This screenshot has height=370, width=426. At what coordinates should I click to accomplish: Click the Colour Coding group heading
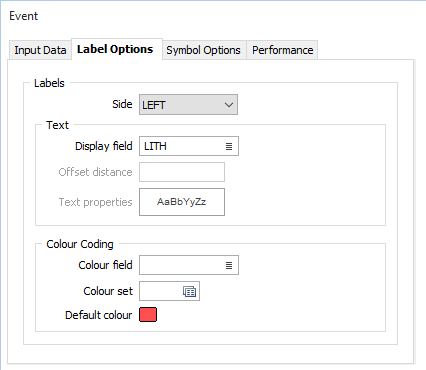(x=80, y=244)
